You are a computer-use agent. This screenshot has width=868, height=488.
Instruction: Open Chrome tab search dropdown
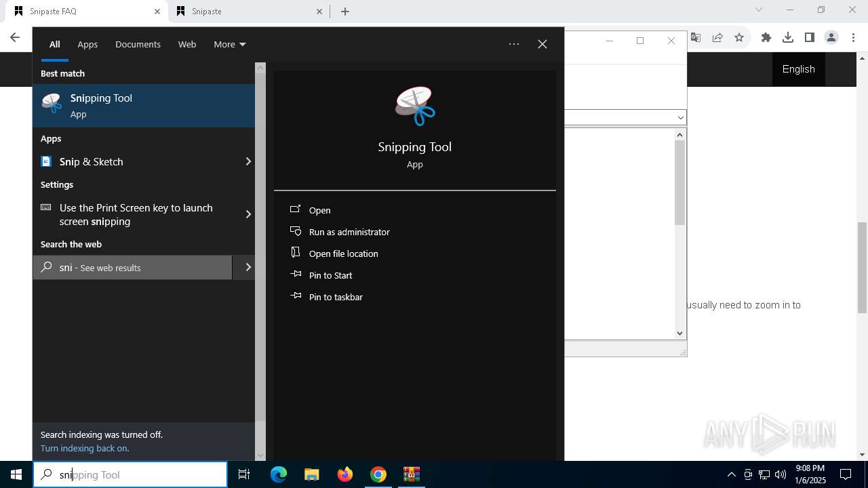tap(759, 9)
